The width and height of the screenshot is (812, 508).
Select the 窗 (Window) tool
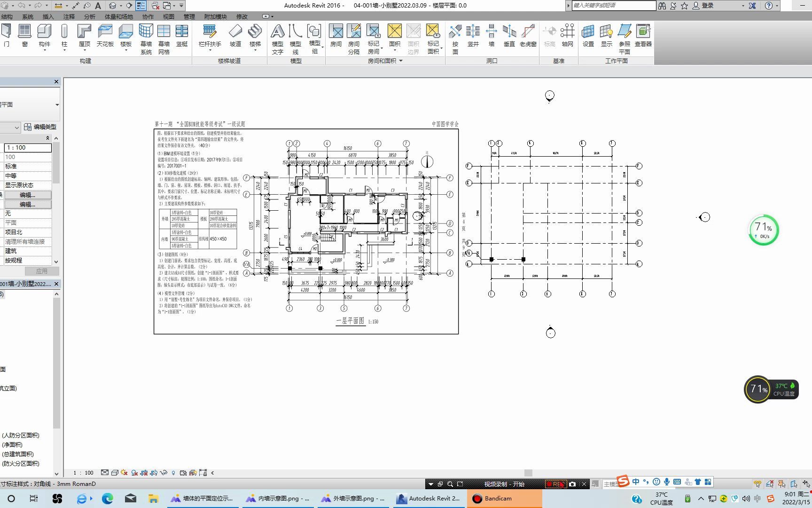[x=24, y=36]
